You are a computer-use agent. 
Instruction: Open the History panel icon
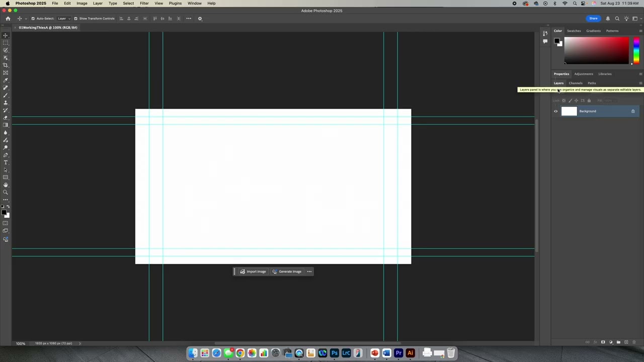(x=545, y=34)
